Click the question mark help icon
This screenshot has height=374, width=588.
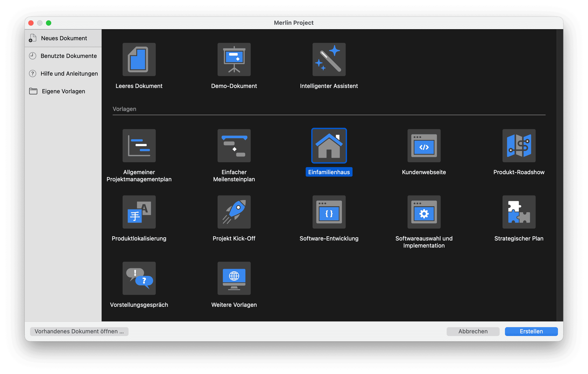32,74
